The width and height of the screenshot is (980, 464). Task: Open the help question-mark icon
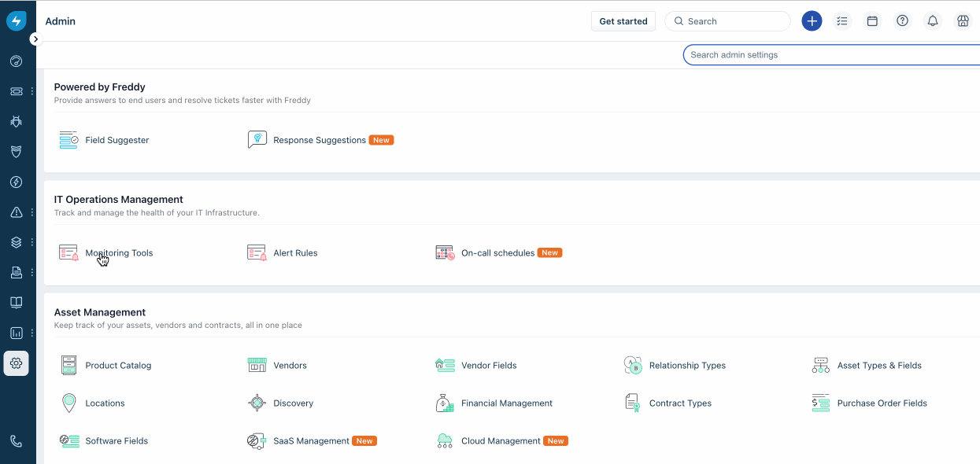(x=902, y=20)
